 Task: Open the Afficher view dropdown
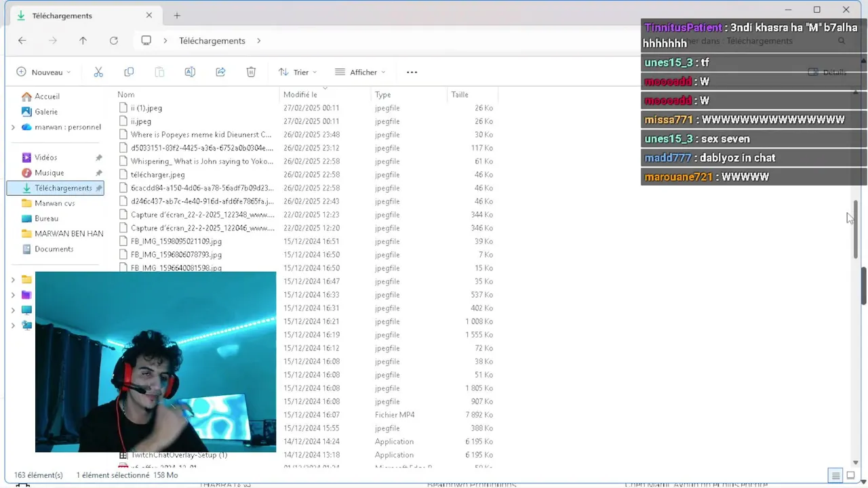[360, 72]
